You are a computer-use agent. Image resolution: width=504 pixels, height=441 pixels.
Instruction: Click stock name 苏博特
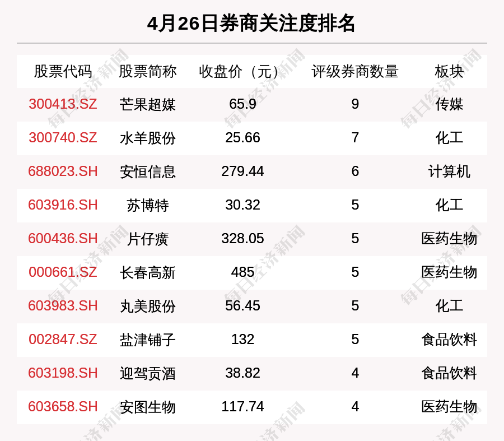click(x=147, y=206)
